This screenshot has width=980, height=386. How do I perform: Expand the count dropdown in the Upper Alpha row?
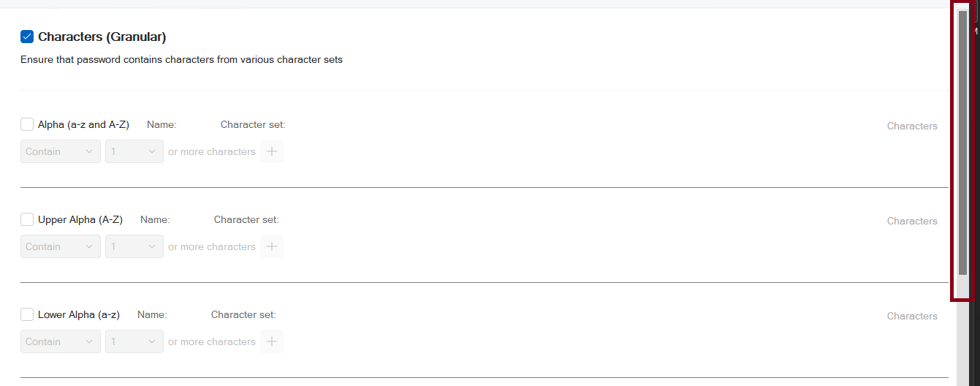pos(134,246)
